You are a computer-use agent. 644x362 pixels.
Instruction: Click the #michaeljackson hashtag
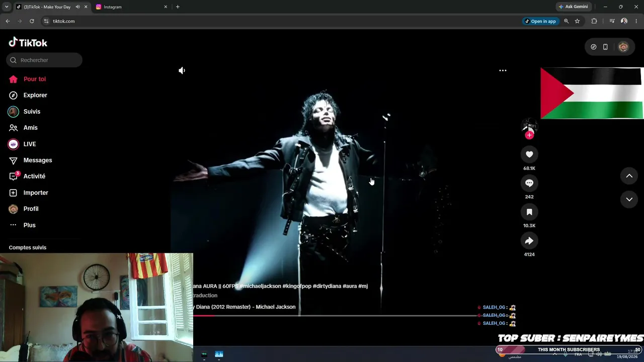pos(261,286)
